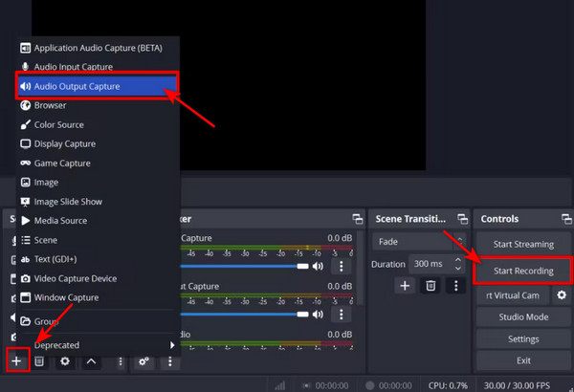Add a new scene transition
574x392 pixels.
click(x=405, y=286)
